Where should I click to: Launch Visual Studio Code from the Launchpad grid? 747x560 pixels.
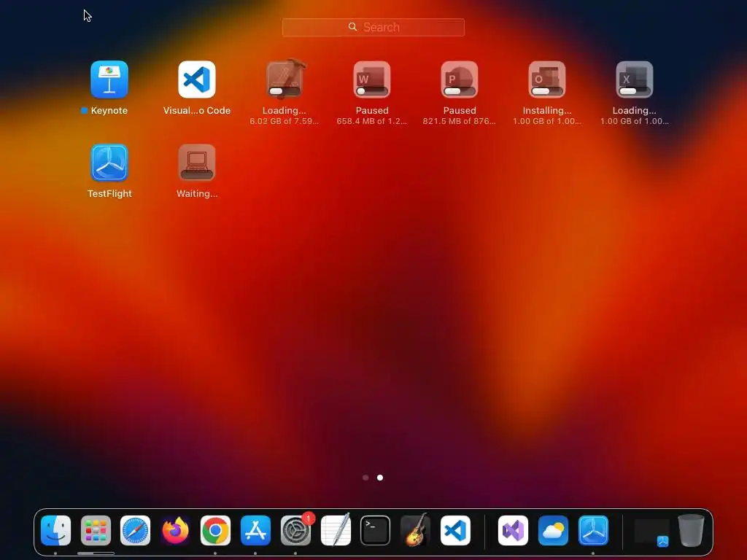pyautogui.click(x=197, y=79)
